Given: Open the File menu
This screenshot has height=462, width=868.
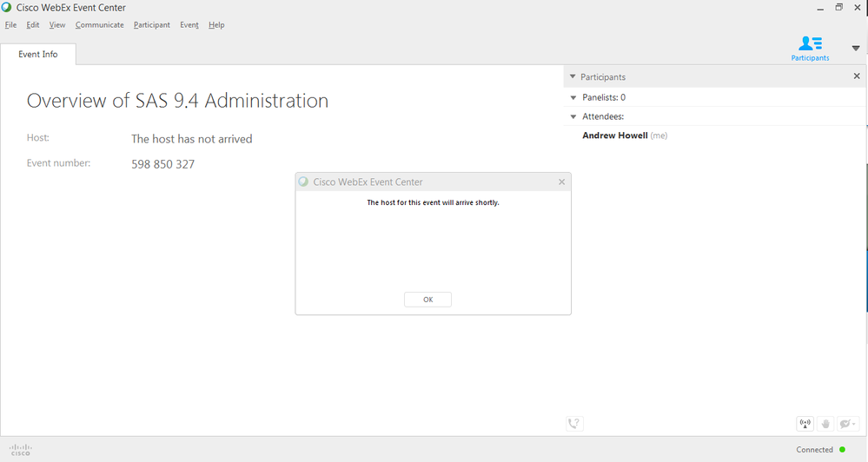Looking at the screenshot, I should [x=10, y=25].
